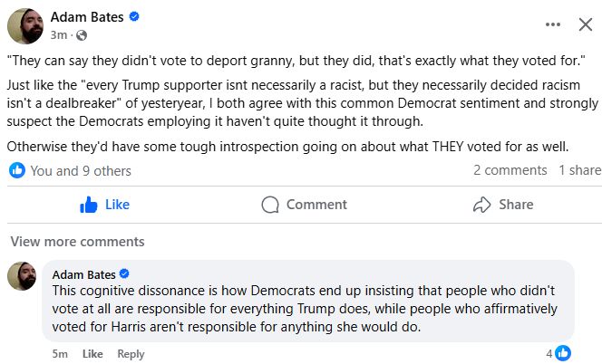The width and height of the screenshot is (602, 364).
Task: Click the comment's 4 likes reaction icon
Action: coord(562,353)
